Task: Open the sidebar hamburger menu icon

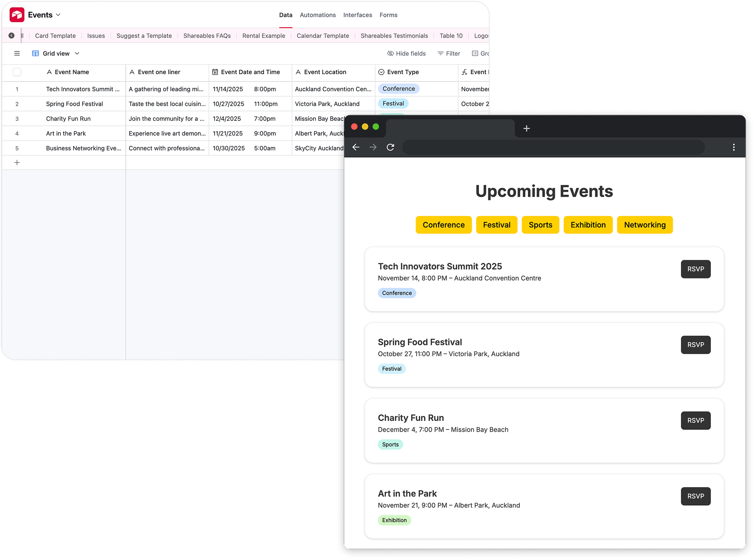Action: click(x=17, y=53)
